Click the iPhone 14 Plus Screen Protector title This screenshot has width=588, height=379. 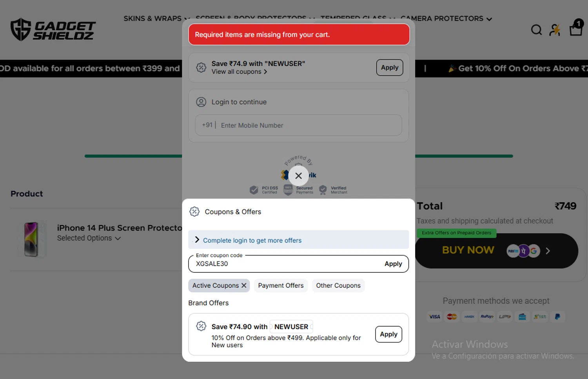point(120,228)
